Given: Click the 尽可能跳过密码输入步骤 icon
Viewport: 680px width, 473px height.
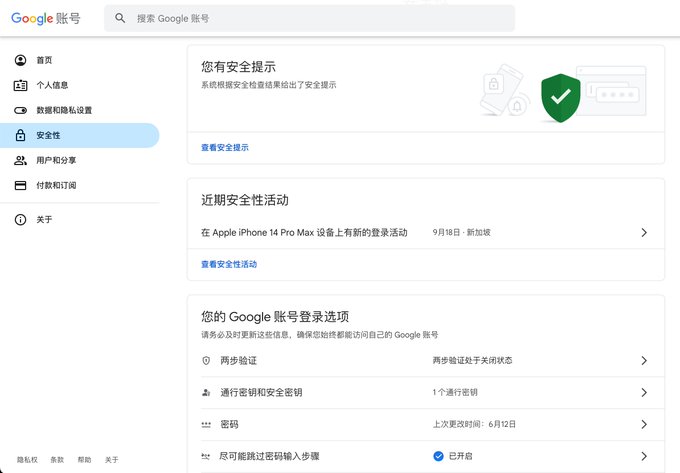Looking at the screenshot, I should (206, 456).
